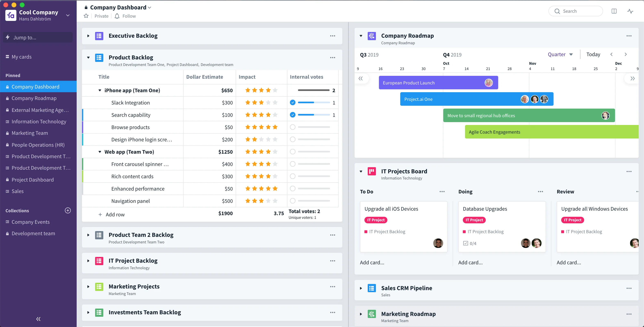The width and height of the screenshot is (644, 327).
Task: Click Add row in Product Backlog
Action: 112,215
